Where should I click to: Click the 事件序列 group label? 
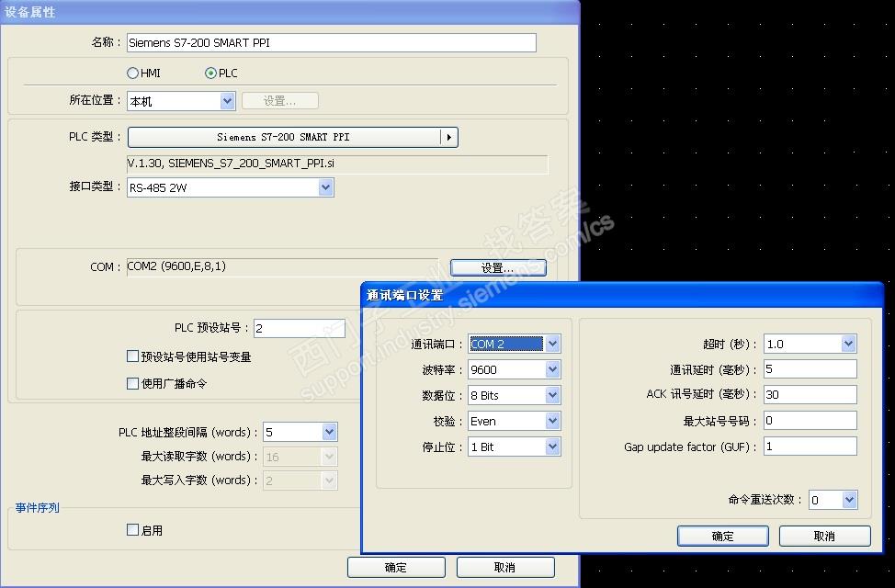coord(37,507)
